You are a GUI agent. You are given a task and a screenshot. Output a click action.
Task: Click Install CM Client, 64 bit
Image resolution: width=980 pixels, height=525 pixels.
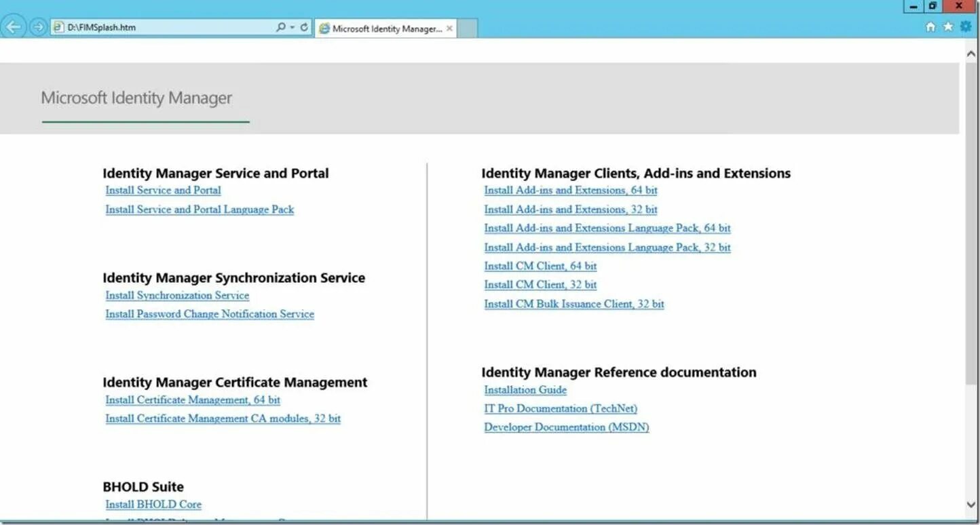pyautogui.click(x=540, y=266)
